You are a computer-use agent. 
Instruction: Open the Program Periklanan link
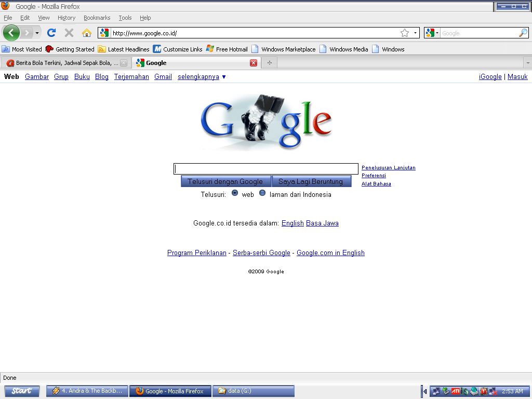pos(197,253)
